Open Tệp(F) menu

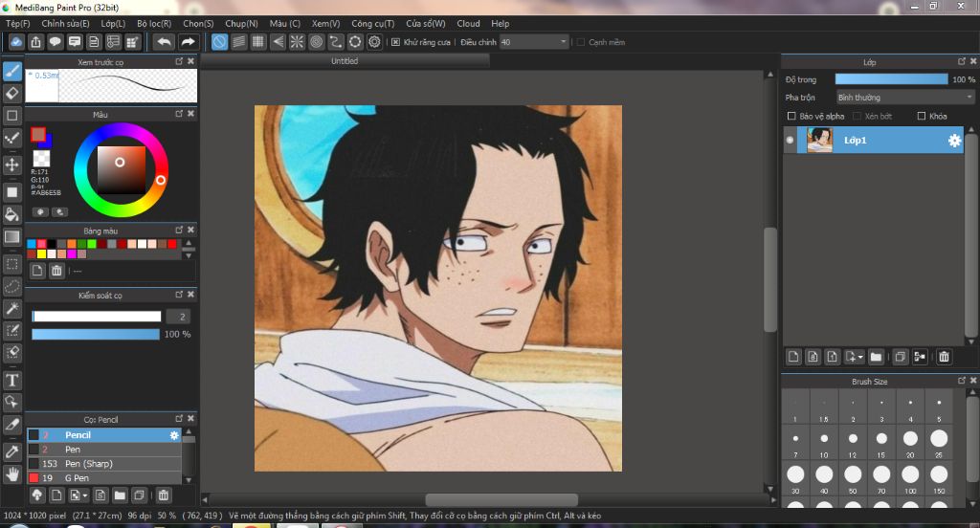[17, 24]
